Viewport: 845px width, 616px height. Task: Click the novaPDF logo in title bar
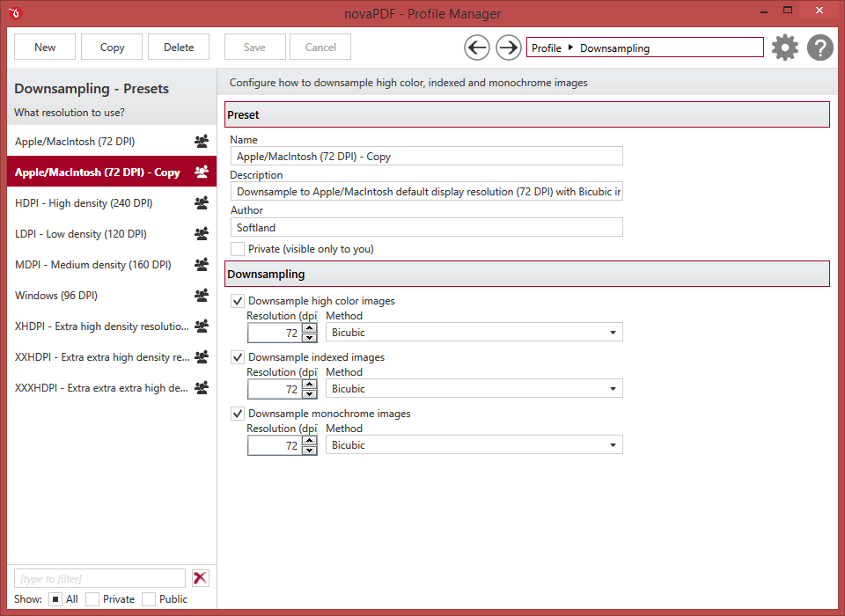(15, 13)
